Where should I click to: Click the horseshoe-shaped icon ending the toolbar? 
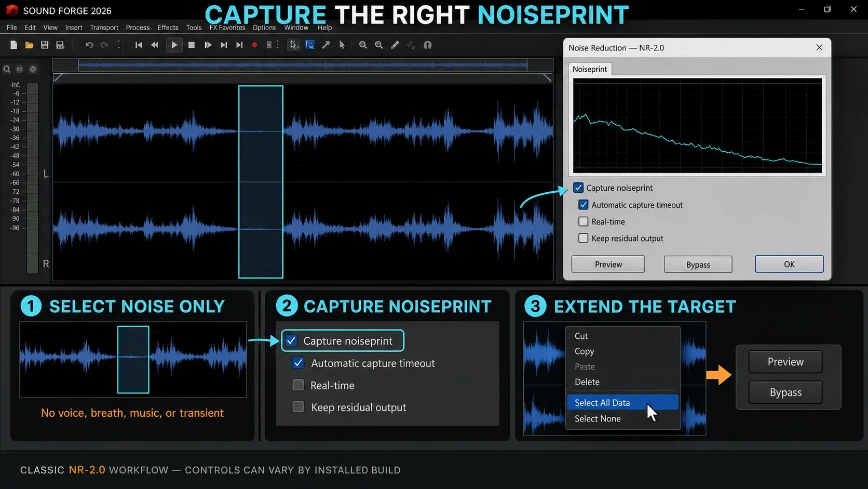click(427, 45)
